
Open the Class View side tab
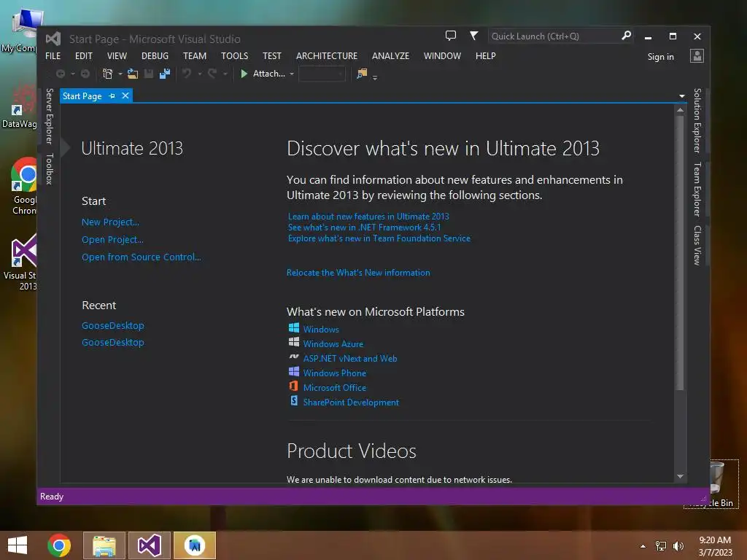tap(697, 245)
